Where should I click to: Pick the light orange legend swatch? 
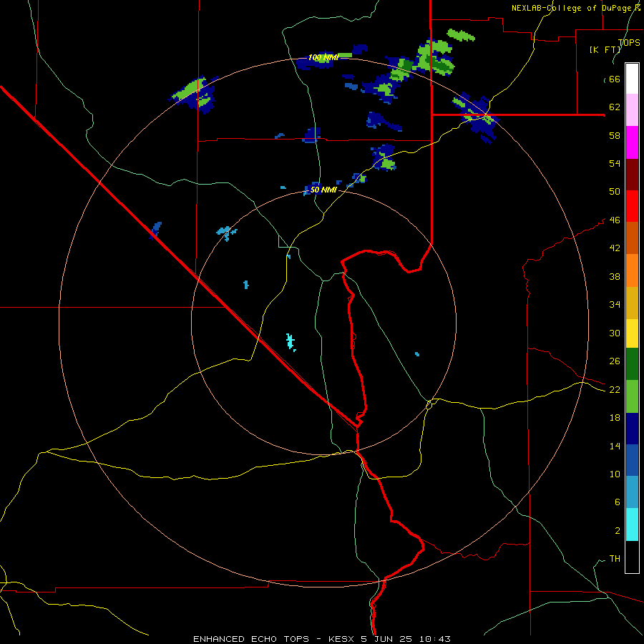coord(632,270)
